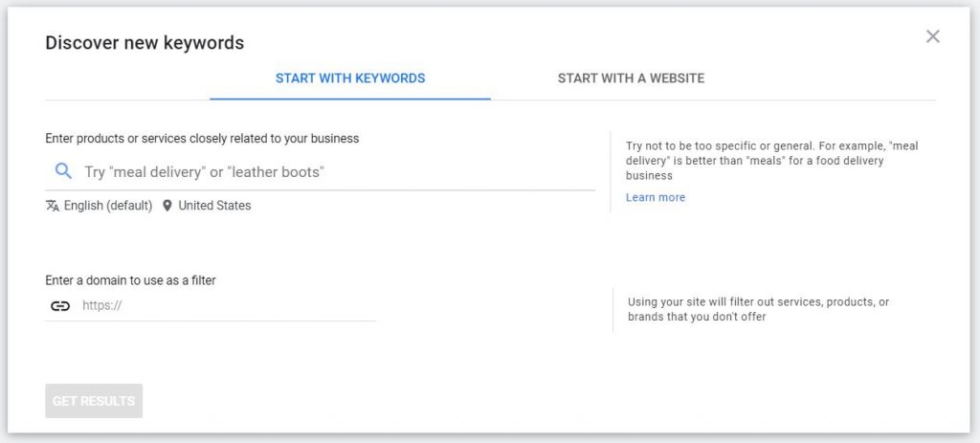Click the vertical divider beside Learn more
980x443 pixels.
pyautogui.click(x=611, y=172)
